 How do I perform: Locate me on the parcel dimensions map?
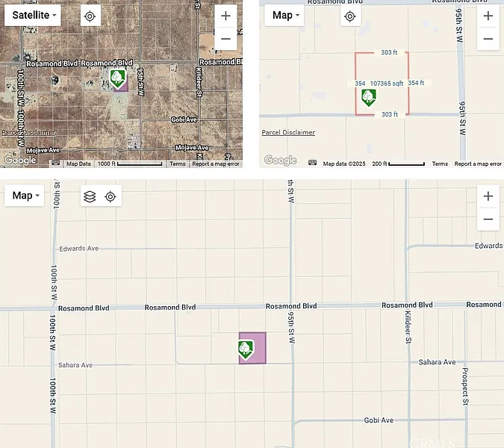coord(350,16)
